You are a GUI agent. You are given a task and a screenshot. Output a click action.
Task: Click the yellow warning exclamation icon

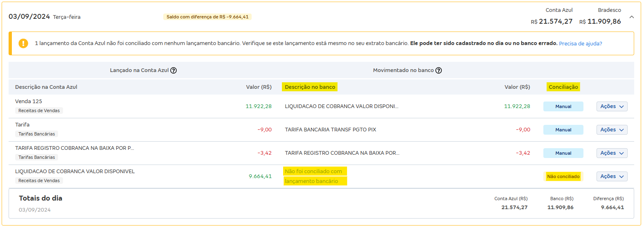23,43
